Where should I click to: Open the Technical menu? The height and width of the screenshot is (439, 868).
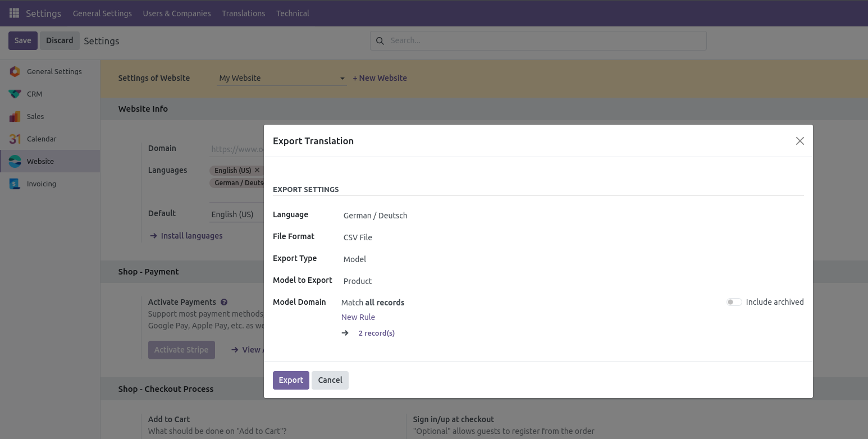click(x=293, y=13)
